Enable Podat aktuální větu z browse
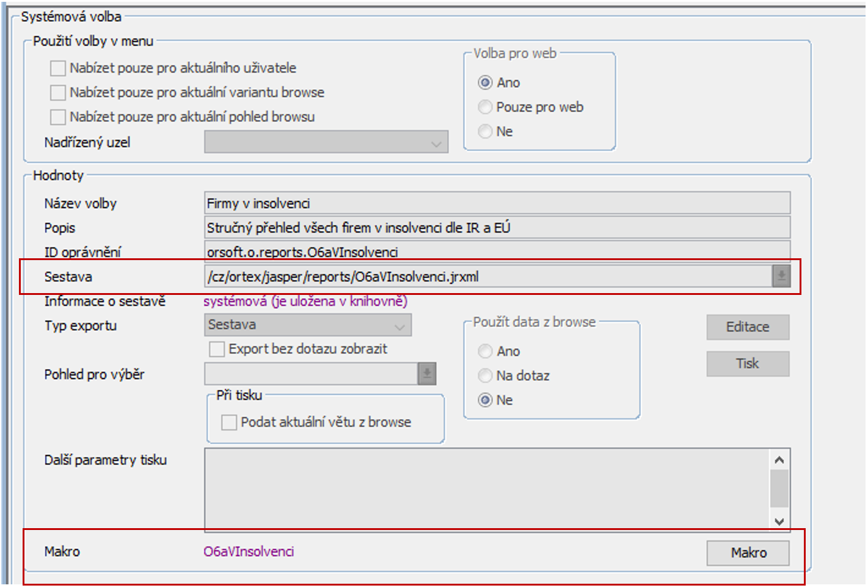Viewport: 868px width, 588px height. click(229, 423)
